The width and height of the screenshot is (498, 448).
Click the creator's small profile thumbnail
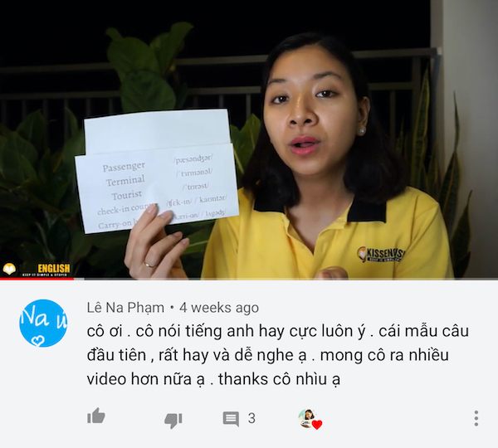306,418
